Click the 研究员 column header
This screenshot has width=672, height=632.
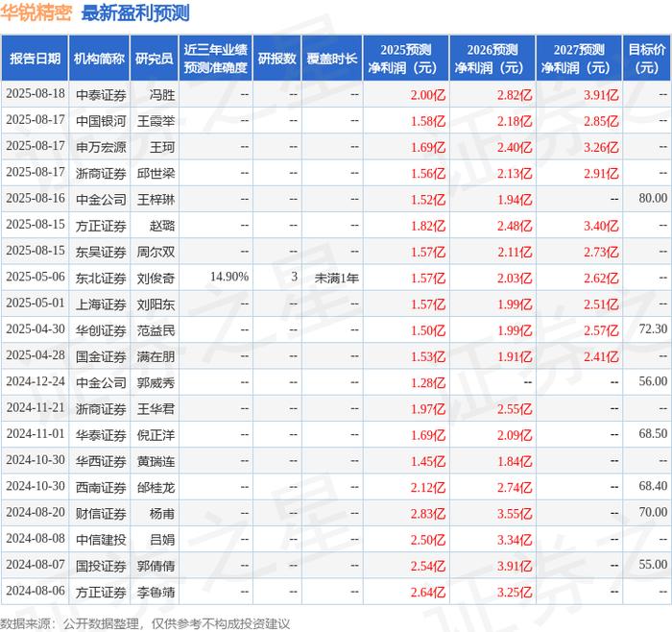[x=155, y=59]
